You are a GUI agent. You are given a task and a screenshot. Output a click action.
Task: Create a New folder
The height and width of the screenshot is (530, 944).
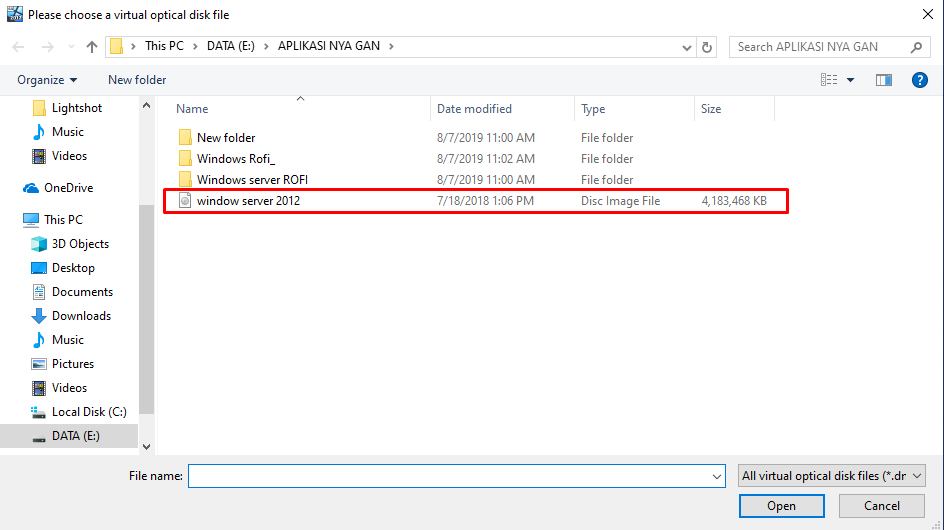(137, 80)
